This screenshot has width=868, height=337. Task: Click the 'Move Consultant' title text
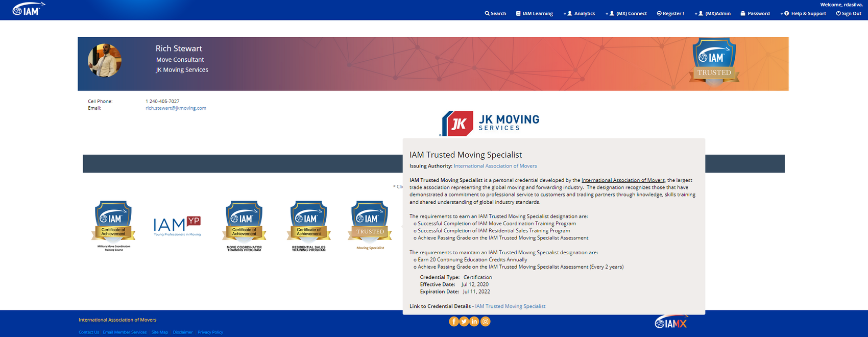click(180, 60)
